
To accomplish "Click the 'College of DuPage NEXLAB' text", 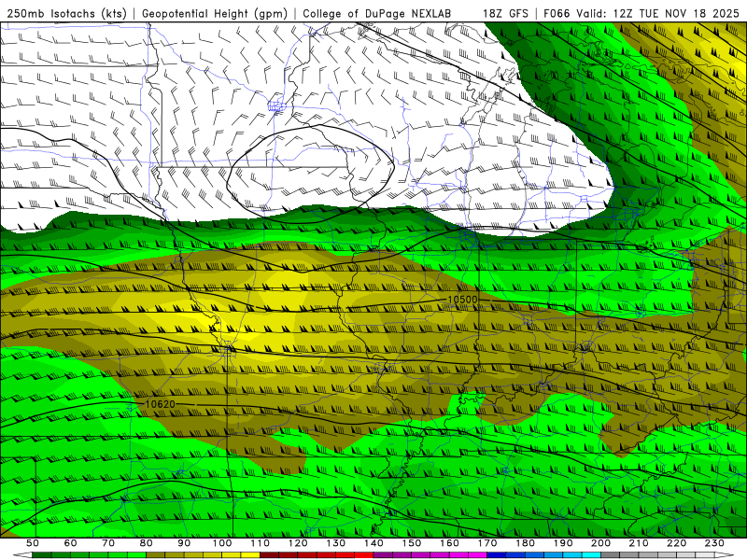I will (377, 14).
